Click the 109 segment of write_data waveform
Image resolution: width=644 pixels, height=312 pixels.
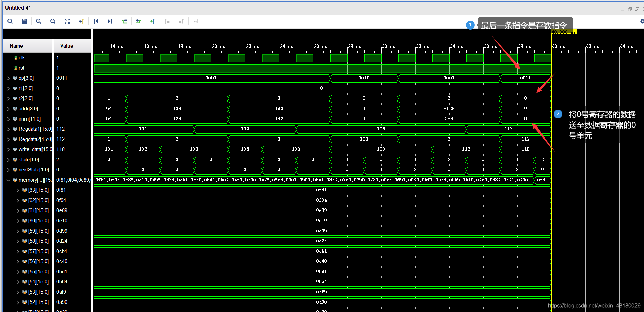(x=381, y=149)
